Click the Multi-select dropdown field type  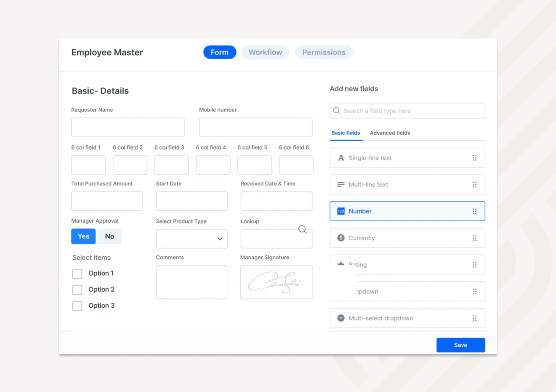point(407,318)
